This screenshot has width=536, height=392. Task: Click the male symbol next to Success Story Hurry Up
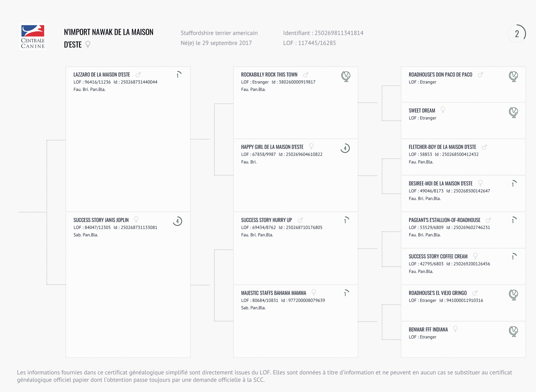[x=300, y=220]
